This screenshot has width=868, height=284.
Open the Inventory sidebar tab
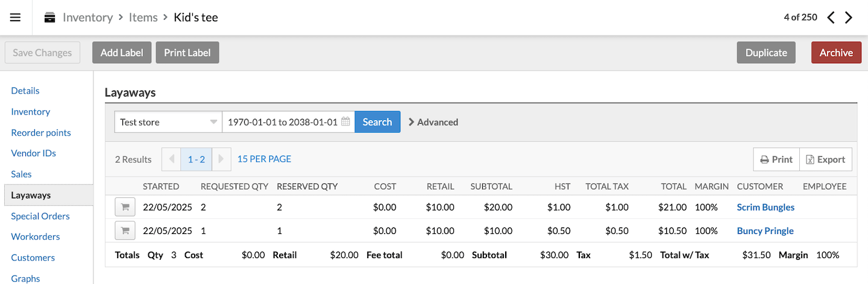click(30, 112)
